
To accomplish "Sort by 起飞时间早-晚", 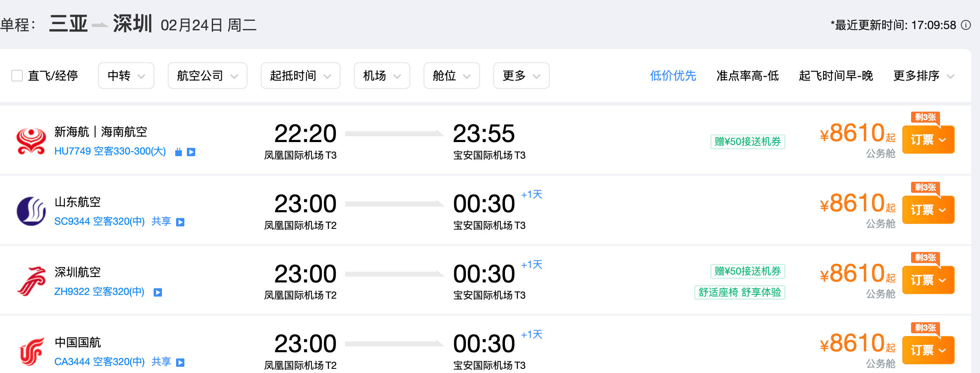I will pyautogui.click(x=835, y=76).
